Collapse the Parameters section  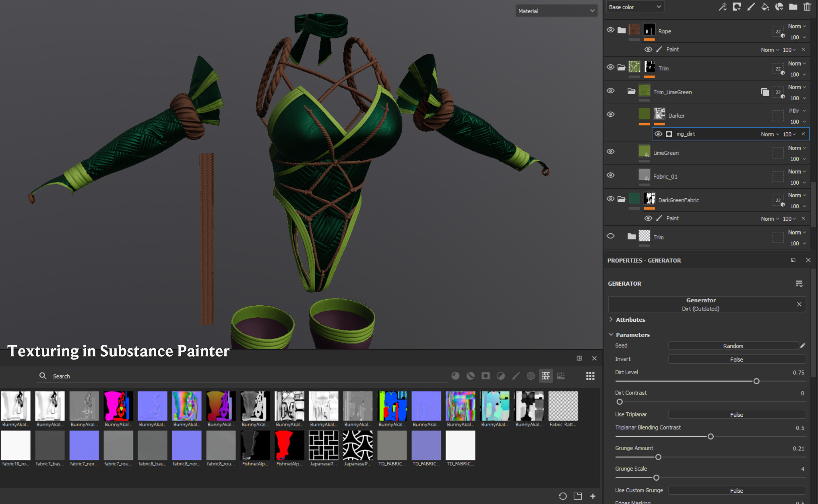point(611,334)
